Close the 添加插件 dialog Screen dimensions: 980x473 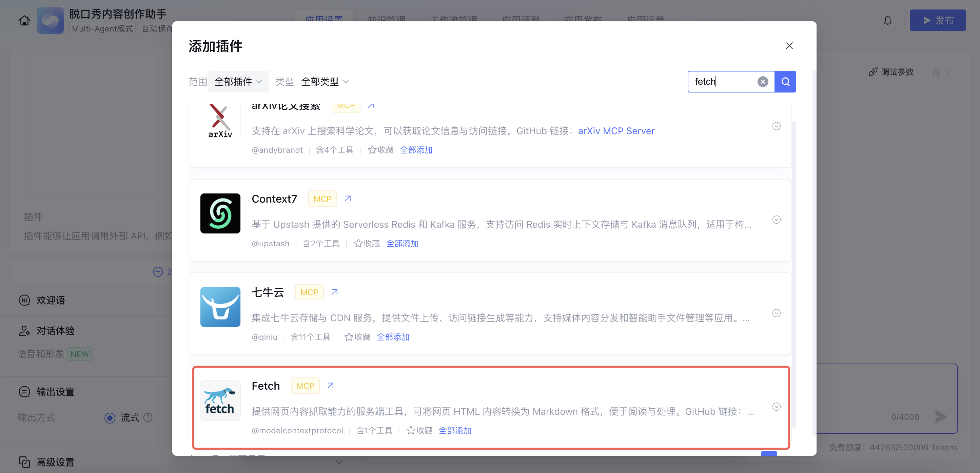click(x=789, y=46)
